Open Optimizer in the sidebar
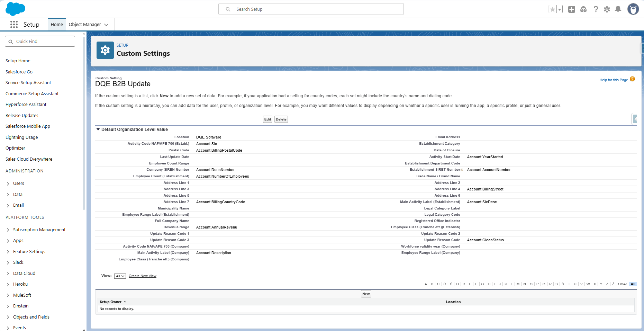This screenshot has height=331, width=644. click(x=15, y=148)
